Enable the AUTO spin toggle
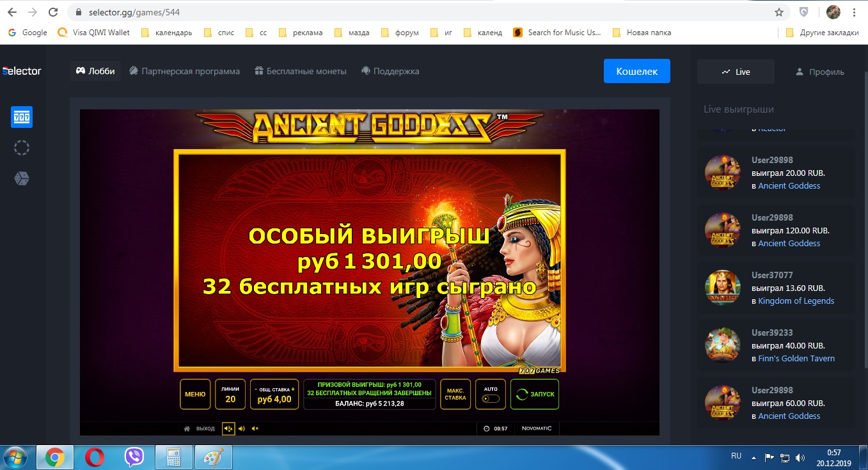Image resolution: width=868 pixels, height=470 pixels. 490,398
